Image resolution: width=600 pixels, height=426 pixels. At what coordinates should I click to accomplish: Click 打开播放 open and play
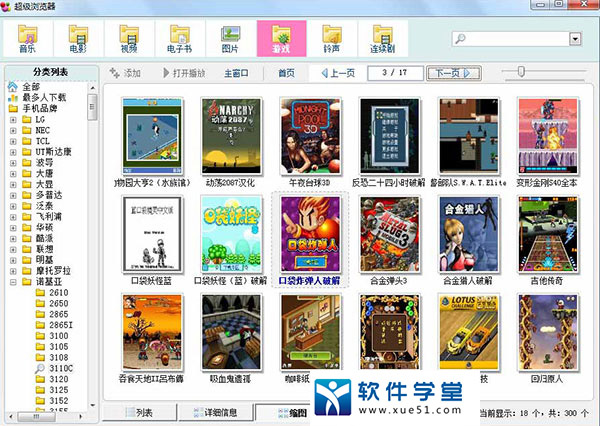pos(184,73)
